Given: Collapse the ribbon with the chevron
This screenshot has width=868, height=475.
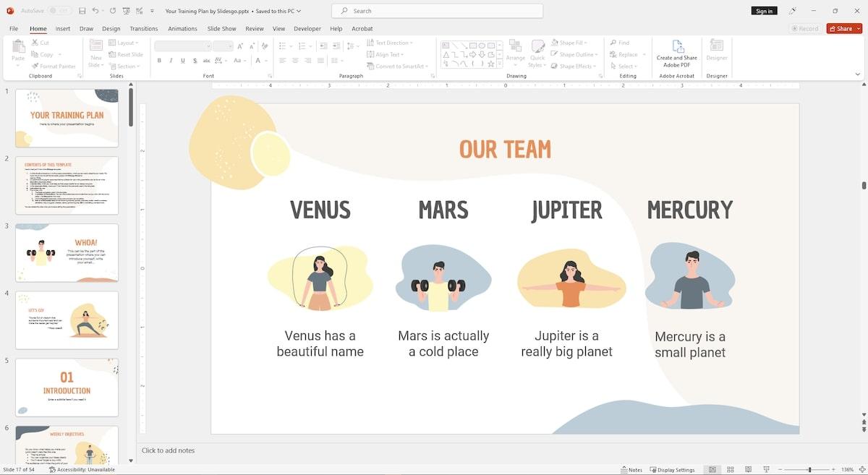Looking at the screenshot, I should pos(858,74).
